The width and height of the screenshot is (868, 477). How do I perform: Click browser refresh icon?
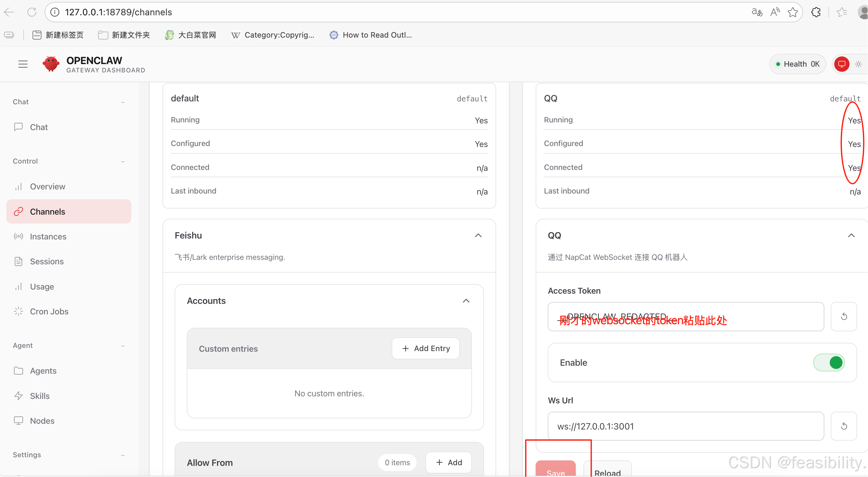click(x=32, y=12)
